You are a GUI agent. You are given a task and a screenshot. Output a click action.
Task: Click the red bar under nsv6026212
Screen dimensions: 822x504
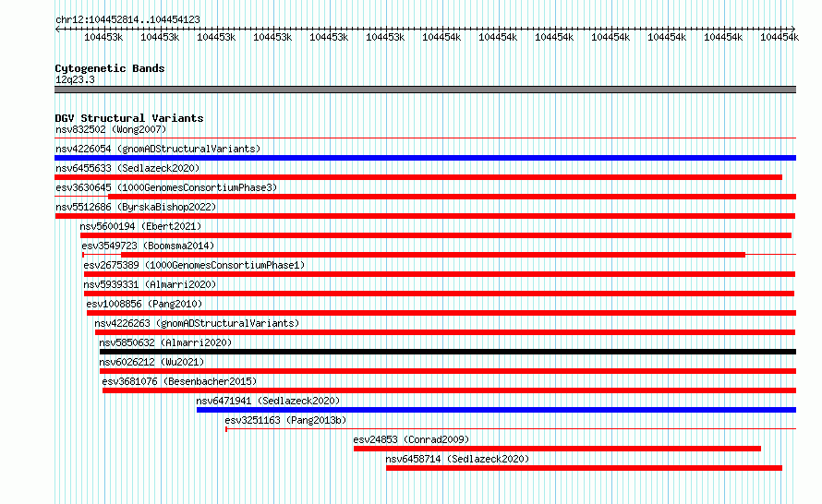pyautogui.click(x=448, y=371)
